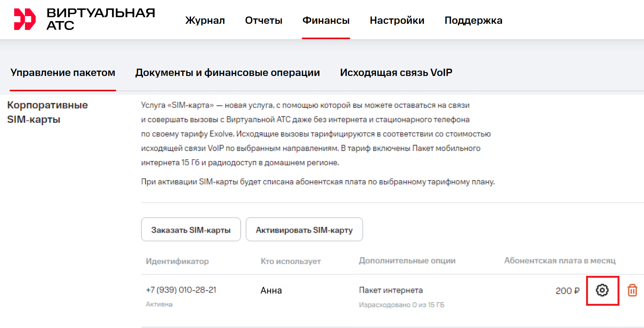Click the Идентификатор column header

tap(177, 261)
